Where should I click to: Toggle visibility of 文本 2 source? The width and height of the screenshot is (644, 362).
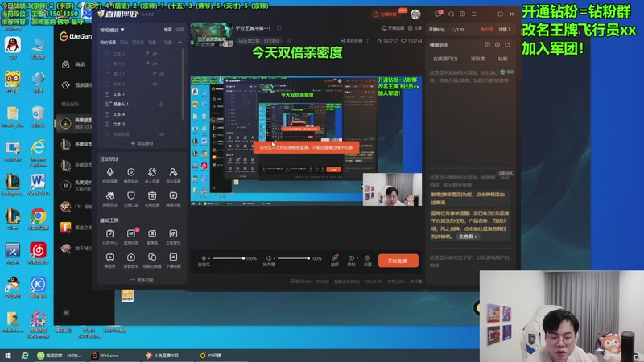(155, 54)
